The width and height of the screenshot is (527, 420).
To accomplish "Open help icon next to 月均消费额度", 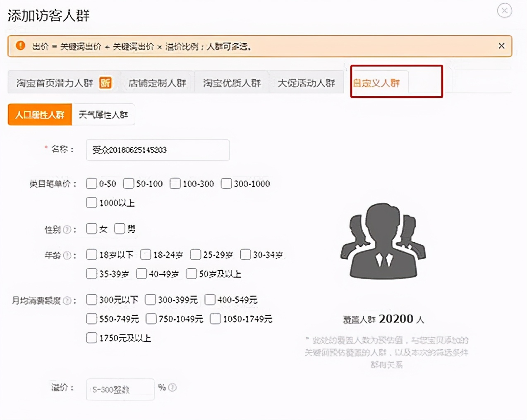I will [67, 301].
